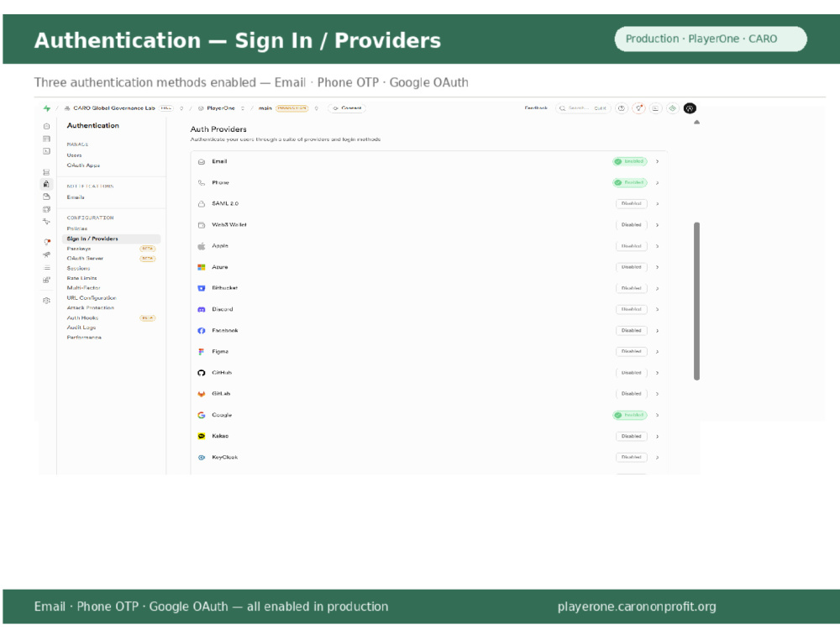Image resolution: width=840 pixels, height=630 pixels.
Task: Expand the Bitbucket row chevron
Action: (658, 288)
